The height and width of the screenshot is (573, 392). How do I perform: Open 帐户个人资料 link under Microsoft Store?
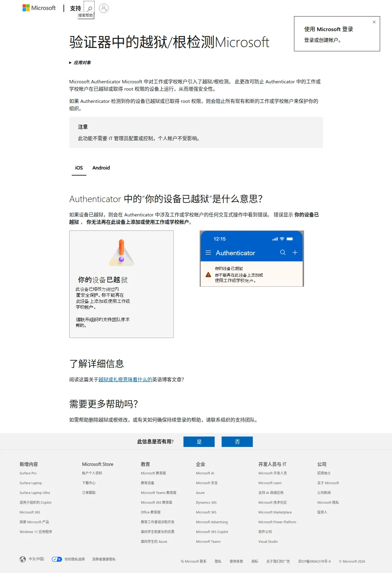click(x=92, y=473)
